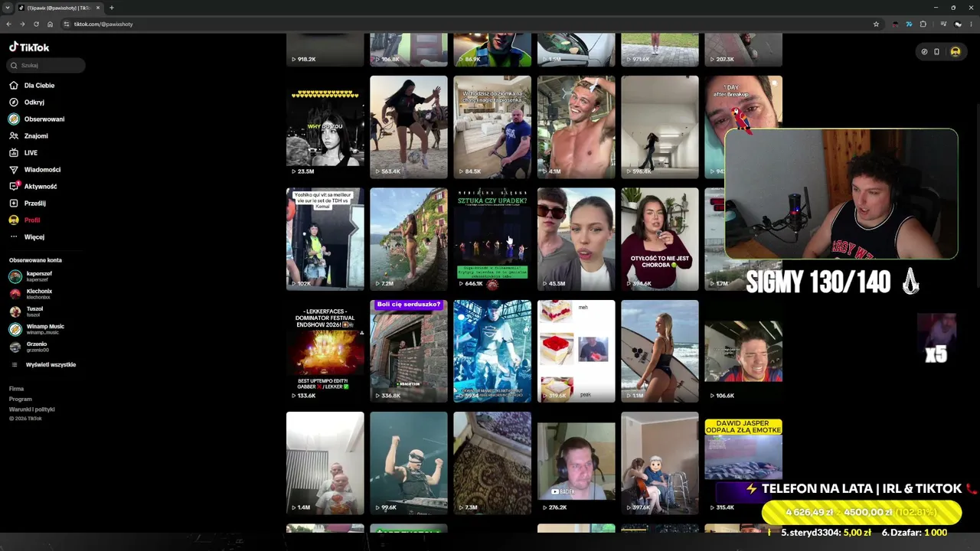Viewport: 980px width, 551px height.
Task: Open the video with 276.2K views
Action: click(576, 463)
